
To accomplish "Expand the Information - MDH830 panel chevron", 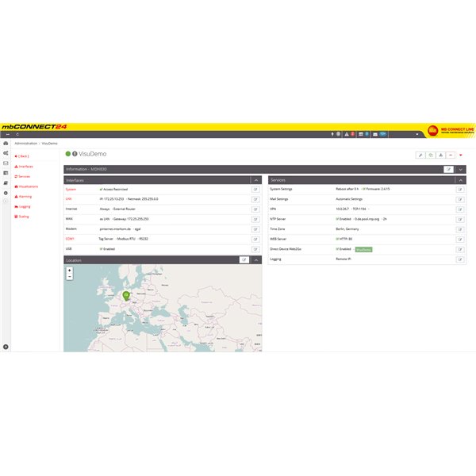I will pyautogui.click(x=460, y=170).
